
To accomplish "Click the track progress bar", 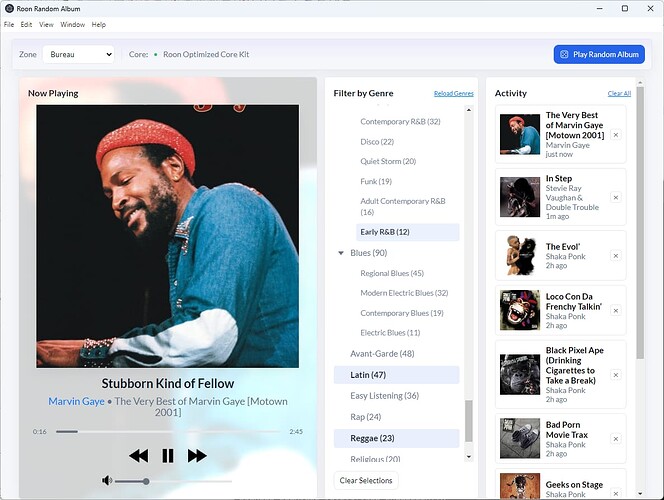I will tap(168, 431).
